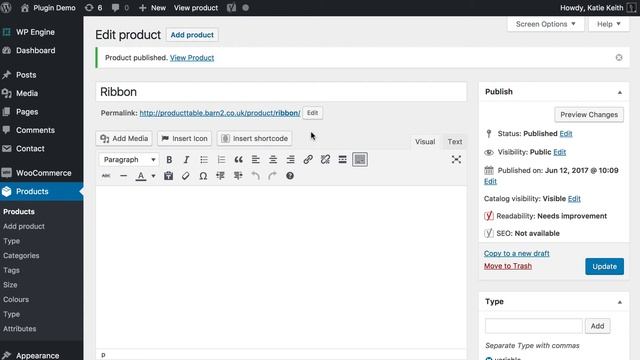Redo last edit
The image size is (640, 360).
272,176
